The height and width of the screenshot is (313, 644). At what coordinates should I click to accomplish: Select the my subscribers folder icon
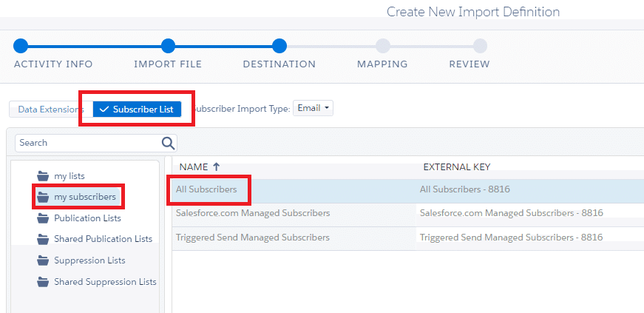[43, 197]
